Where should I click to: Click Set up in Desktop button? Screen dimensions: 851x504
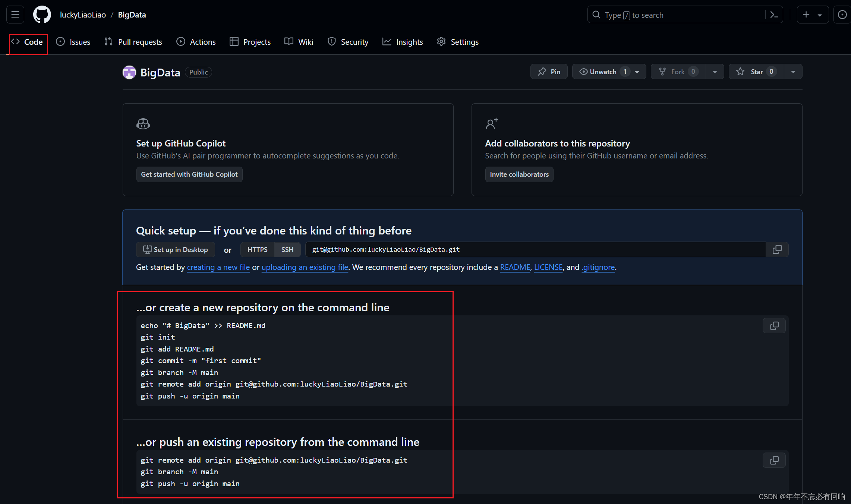click(176, 249)
